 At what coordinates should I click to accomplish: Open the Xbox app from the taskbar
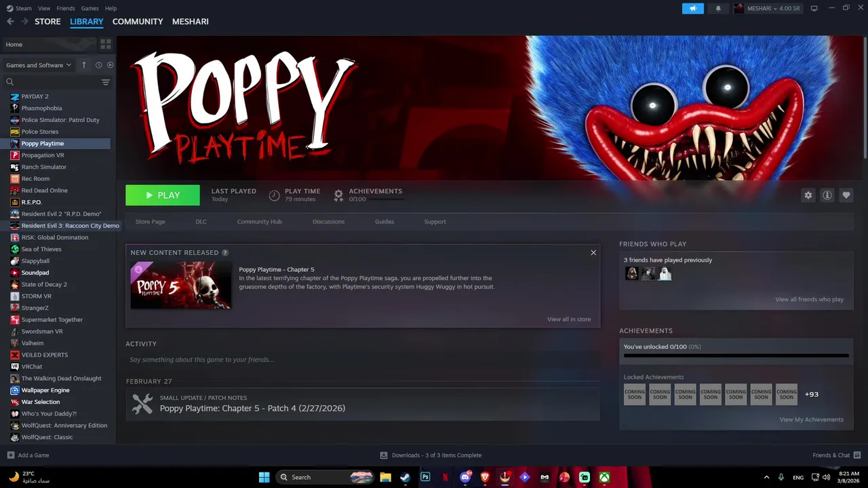(x=604, y=477)
